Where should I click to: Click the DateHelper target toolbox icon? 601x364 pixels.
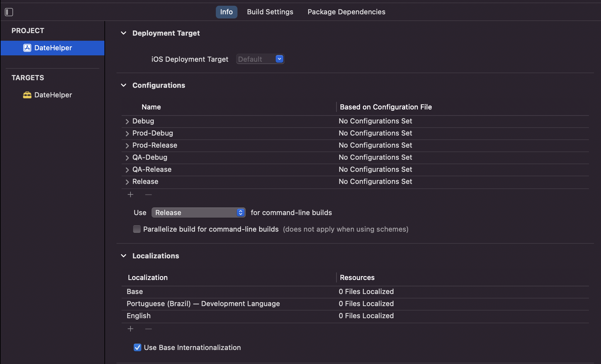[x=27, y=95]
